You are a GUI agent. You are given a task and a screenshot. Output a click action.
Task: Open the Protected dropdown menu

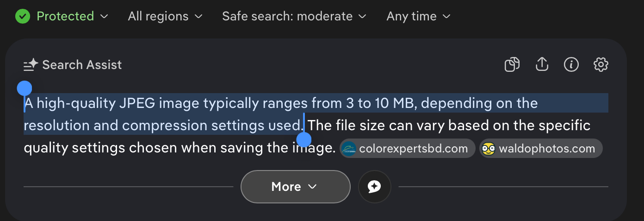click(72, 17)
